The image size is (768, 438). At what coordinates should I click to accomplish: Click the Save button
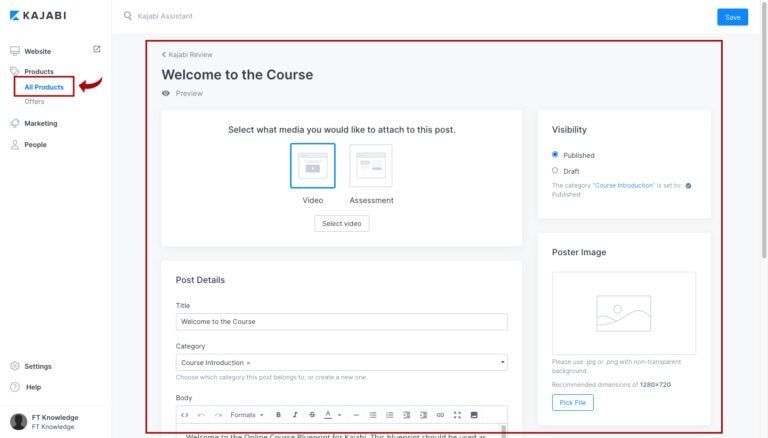click(x=732, y=17)
